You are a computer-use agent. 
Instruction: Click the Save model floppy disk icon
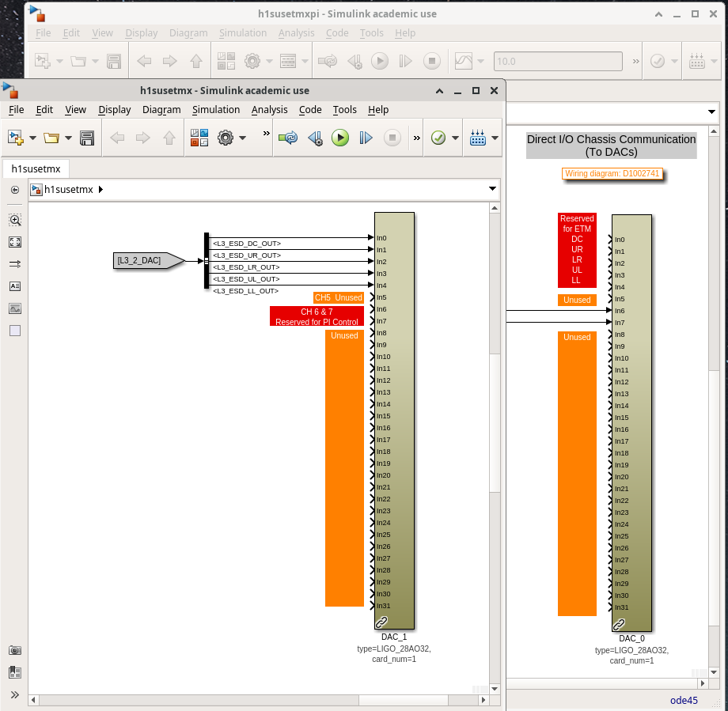point(87,138)
